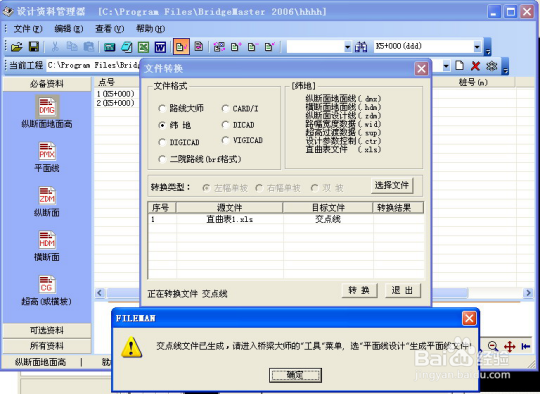Image resolution: width=540 pixels, height=394 pixels.
Task: Click the binoculars find icon
Action: click(361, 46)
